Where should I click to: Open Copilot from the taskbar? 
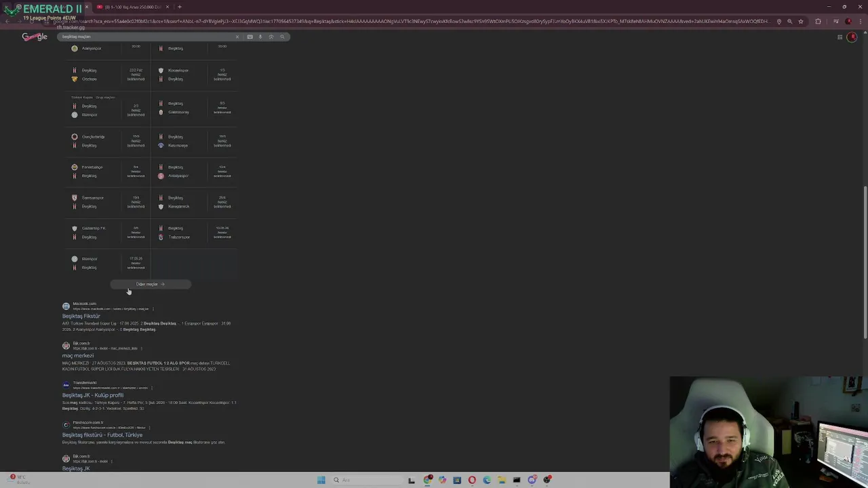pos(442,480)
